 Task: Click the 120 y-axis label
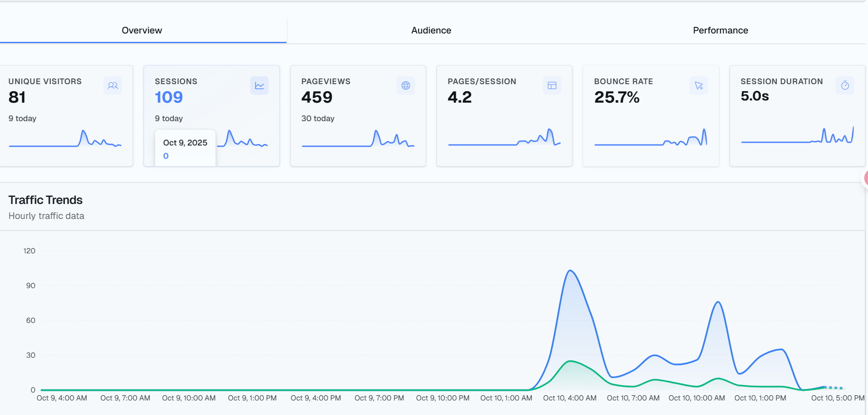[x=30, y=251]
